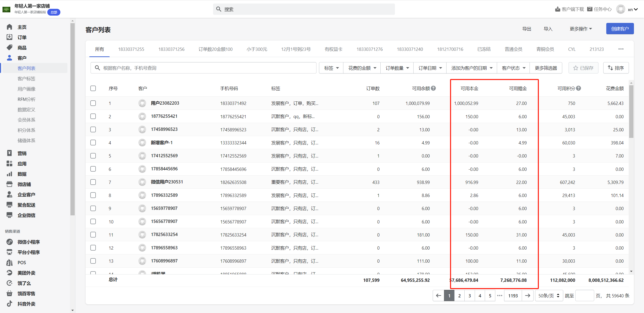Click the 抖音外卖 TikTok channel icon

[x=10, y=304]
